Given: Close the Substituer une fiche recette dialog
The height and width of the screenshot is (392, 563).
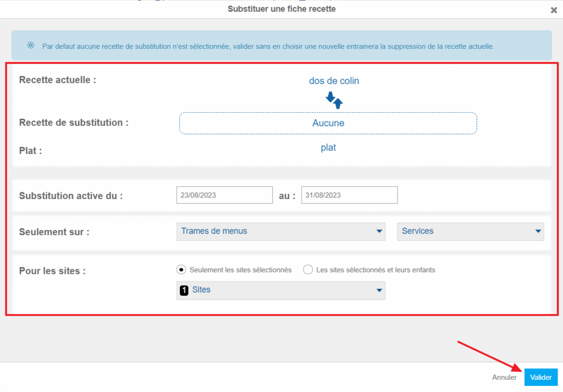Looking at the screenshot, I should pyautogui.click(x=554, y=10).
